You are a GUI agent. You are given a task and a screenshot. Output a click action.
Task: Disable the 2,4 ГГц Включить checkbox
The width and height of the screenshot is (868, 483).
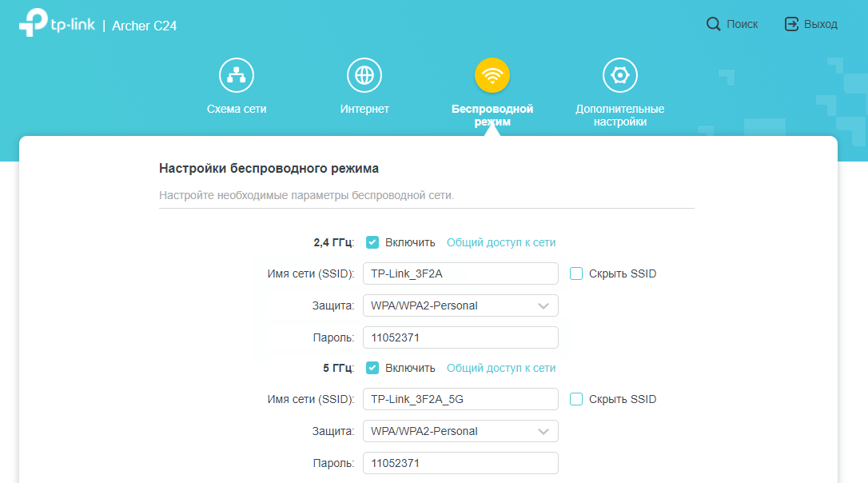(x=372, y=242)
